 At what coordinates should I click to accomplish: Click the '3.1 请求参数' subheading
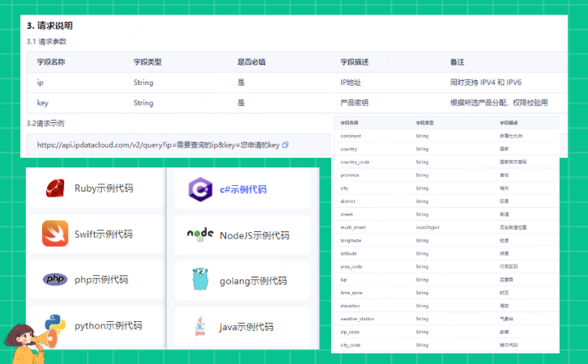click(x=46, y=41)
